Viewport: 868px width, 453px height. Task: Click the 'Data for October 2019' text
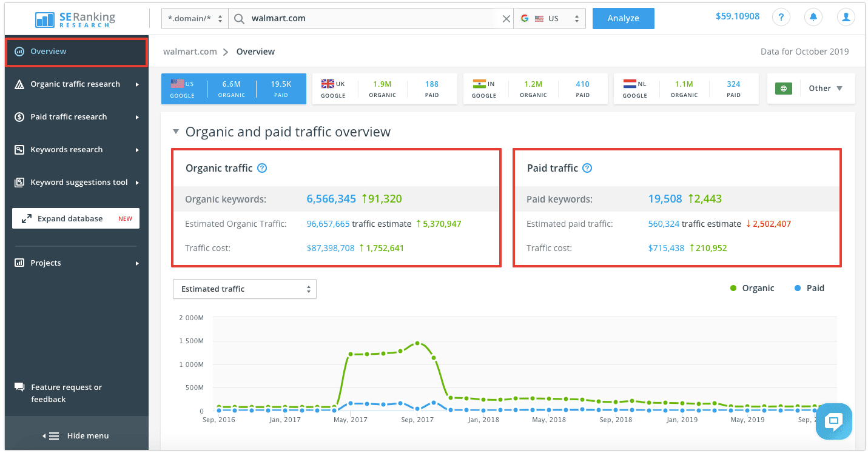tap(804, 52)
